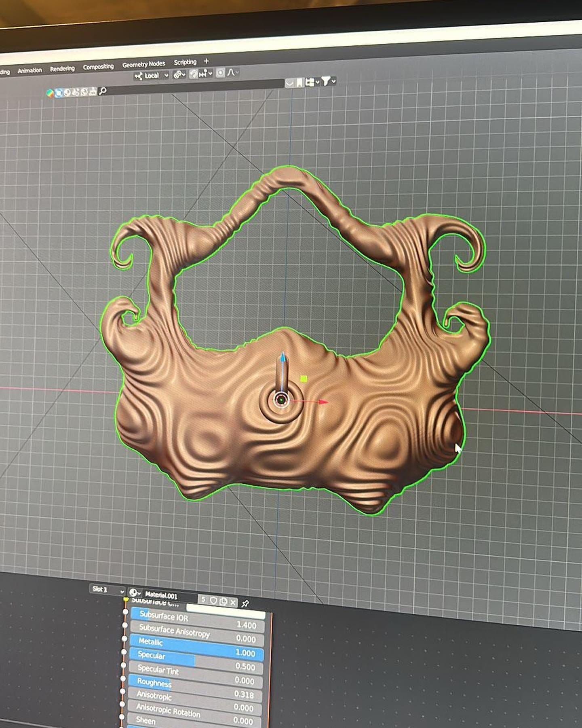
Task: Click the Metallic value slider
Action: (196, 648)
